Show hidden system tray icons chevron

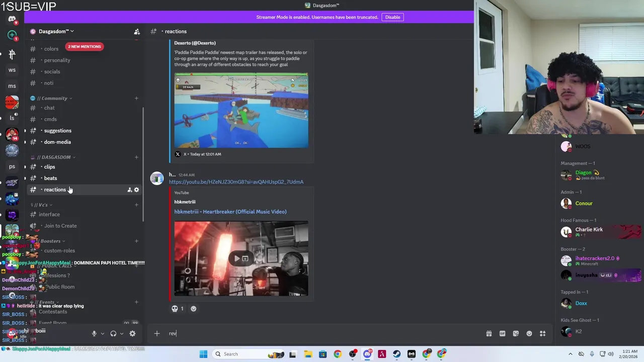[x=570, y=354]
